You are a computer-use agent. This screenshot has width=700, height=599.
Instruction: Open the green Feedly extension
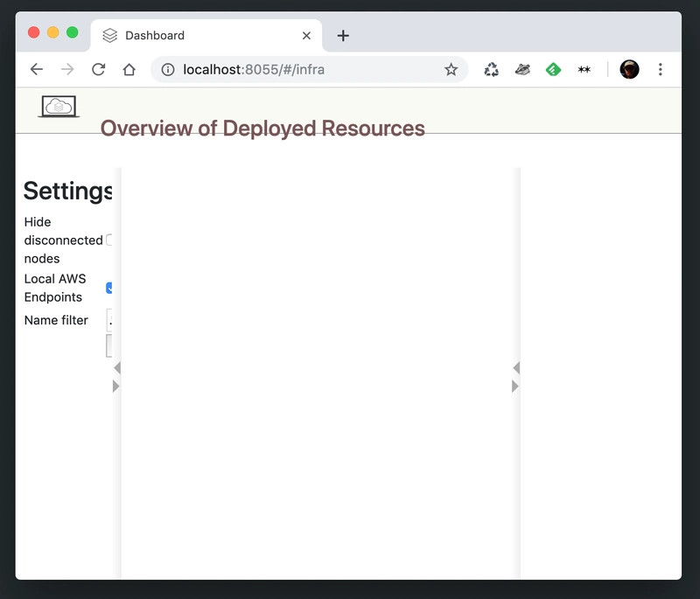pyautogui.click(x=553, y=70)
